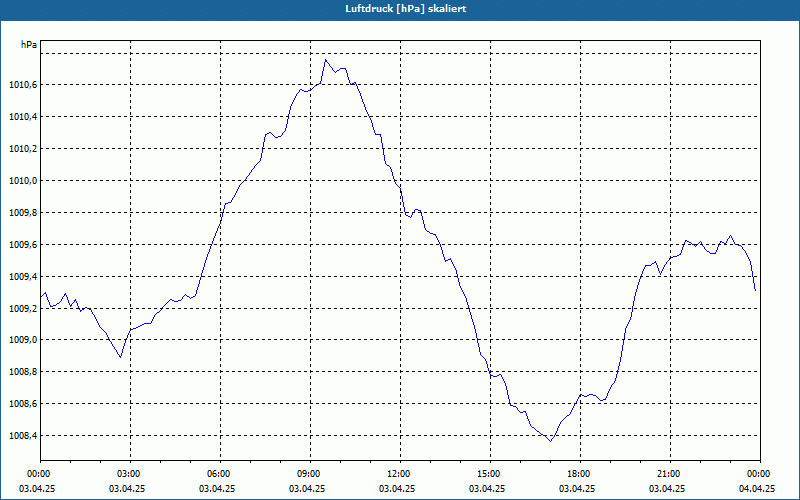Click the 03:00 time label on the x-axis
The image size is (800, 500).
pyautogui.click(x=130, y=474)
